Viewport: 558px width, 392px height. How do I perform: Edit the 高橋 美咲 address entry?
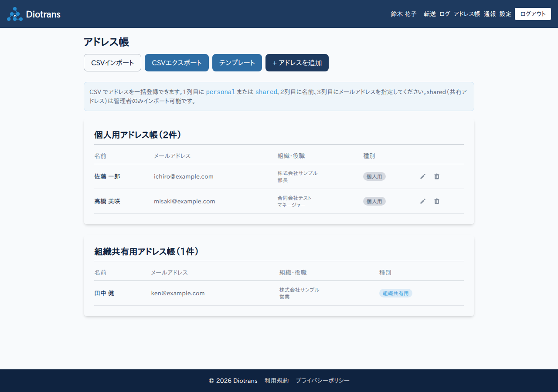[x=423, y=201]
